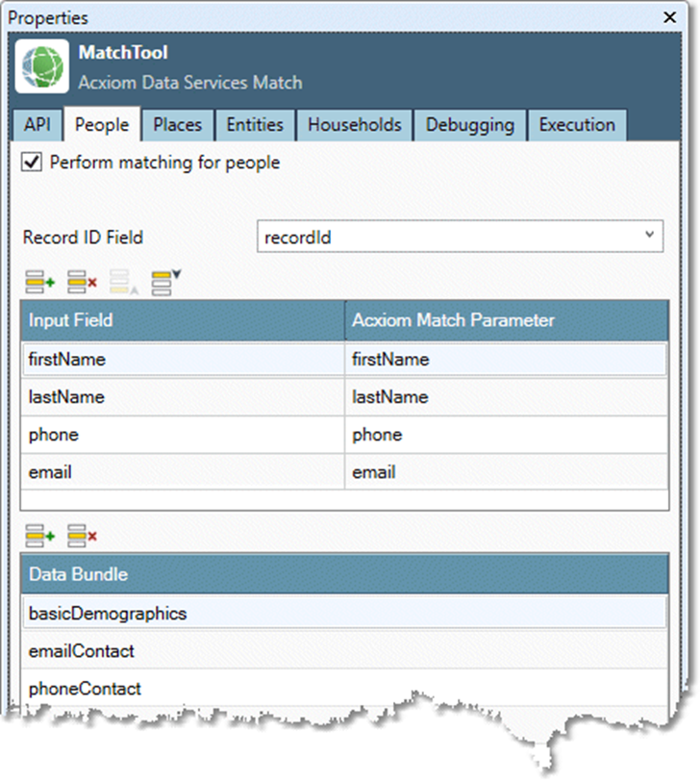Click the add row icon above Input Field table
Viewport: 700px width, 782px height.
40,282
